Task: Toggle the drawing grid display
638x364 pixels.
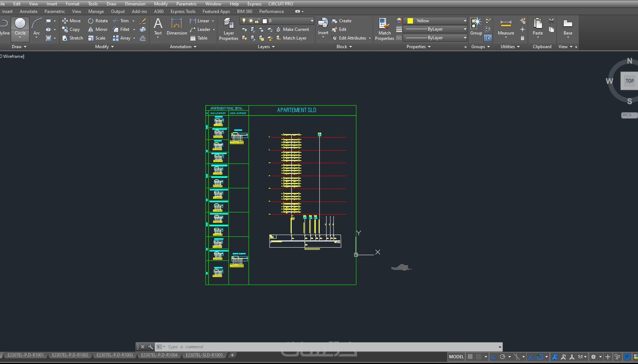Action: click(x=470, y=356)
